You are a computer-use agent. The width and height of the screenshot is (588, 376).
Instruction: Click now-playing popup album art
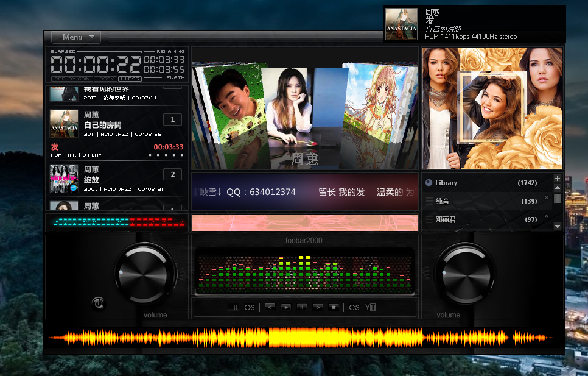click(x=401, y=24)
